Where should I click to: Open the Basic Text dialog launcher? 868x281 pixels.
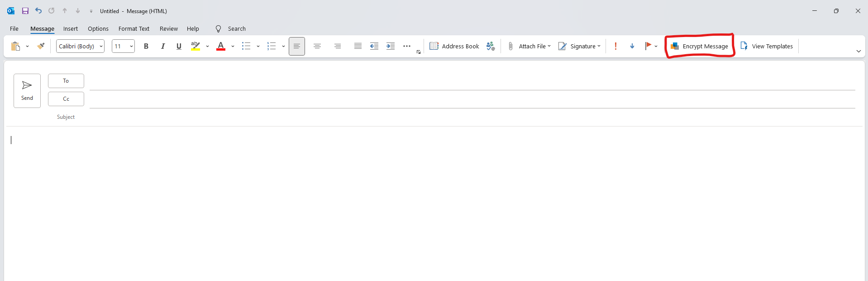click(x=419, y=52)
